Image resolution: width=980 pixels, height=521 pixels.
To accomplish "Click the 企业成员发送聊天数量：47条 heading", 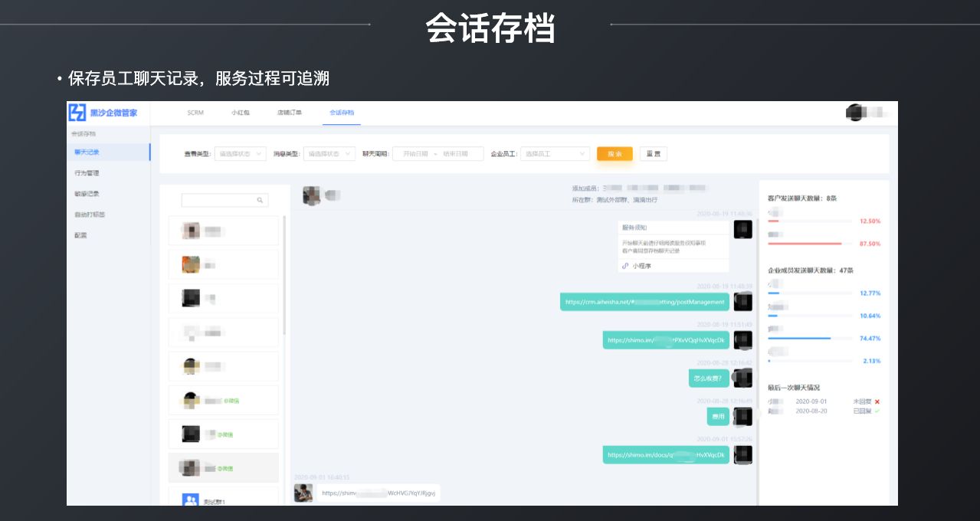I will coord(810,270).
